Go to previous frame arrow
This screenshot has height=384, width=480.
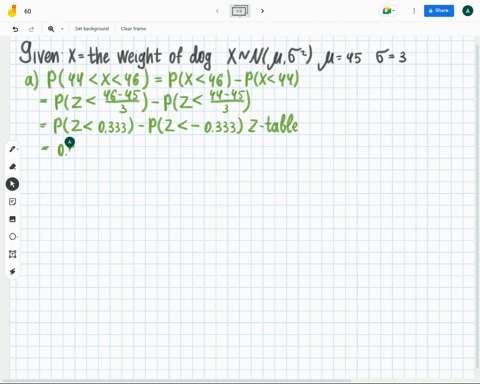217,11
